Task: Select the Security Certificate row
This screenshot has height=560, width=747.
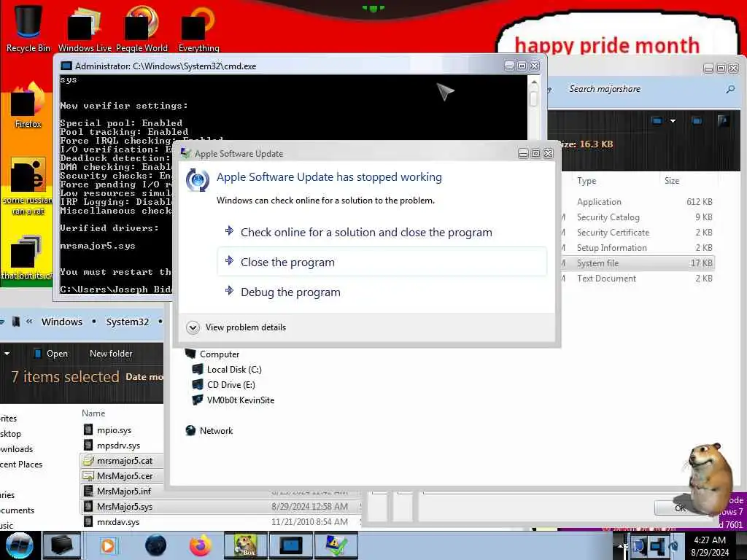Action: pyautogui.click(x=638, y=233)
